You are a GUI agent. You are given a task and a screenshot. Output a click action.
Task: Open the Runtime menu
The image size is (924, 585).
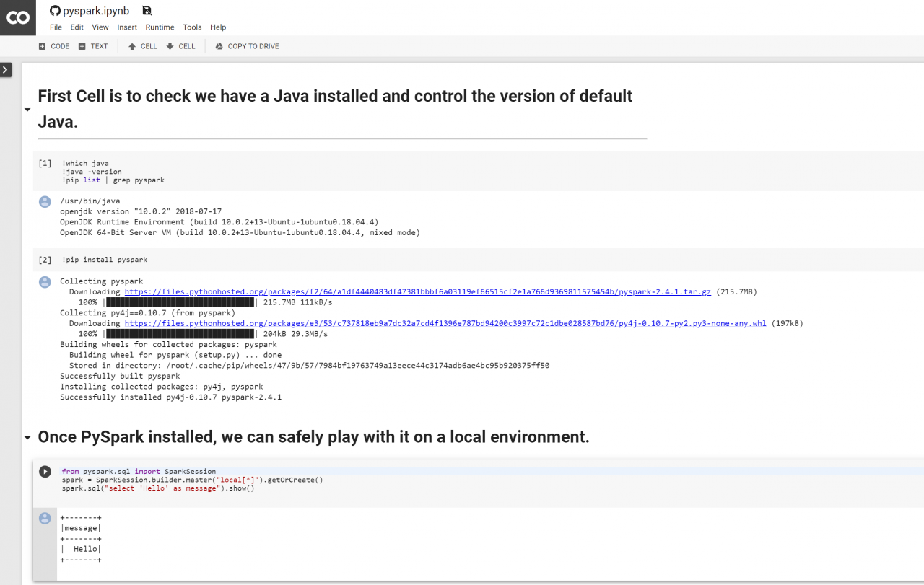pos(160,27)
